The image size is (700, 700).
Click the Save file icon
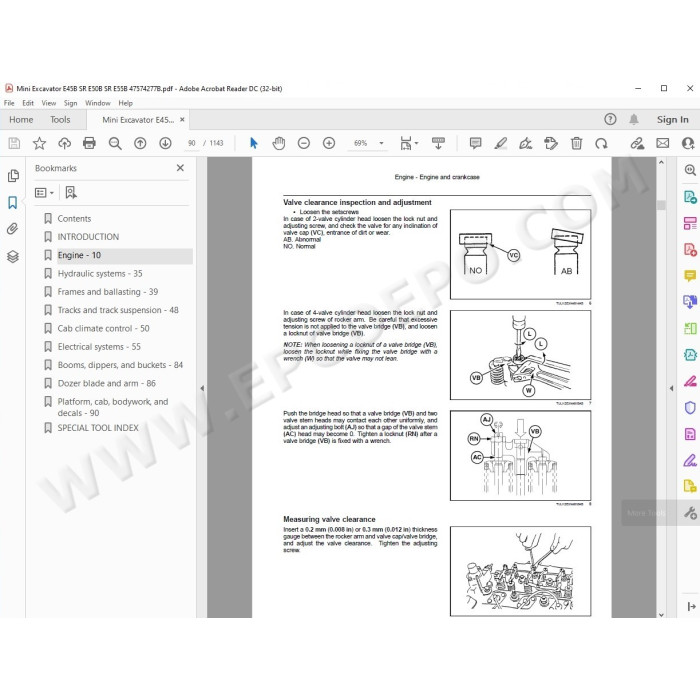[14, 143]
